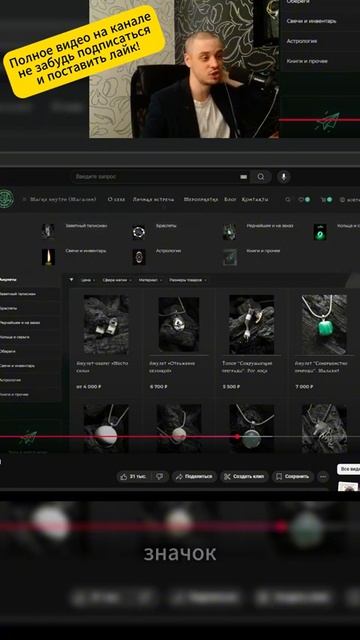Click the green round shop logo

tap(7, 199)
